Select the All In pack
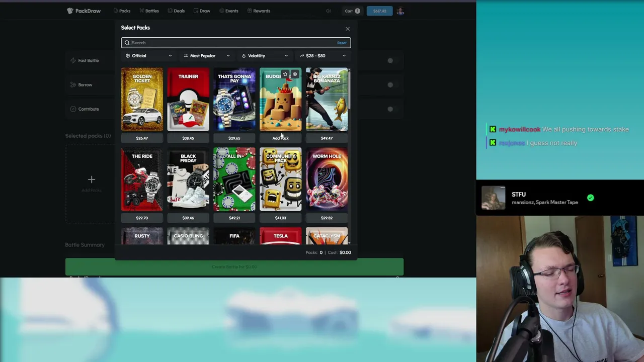644x362 pixels. click(x=234, y=179)
